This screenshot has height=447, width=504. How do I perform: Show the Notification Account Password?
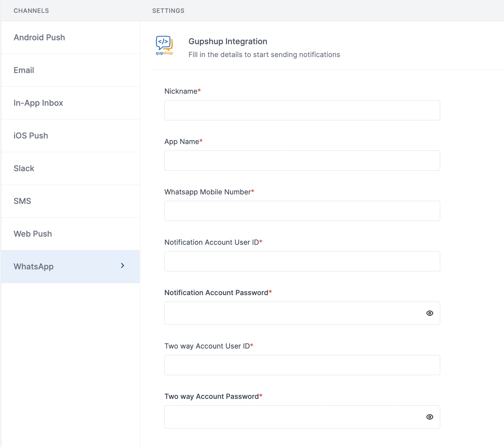[430, 313]
